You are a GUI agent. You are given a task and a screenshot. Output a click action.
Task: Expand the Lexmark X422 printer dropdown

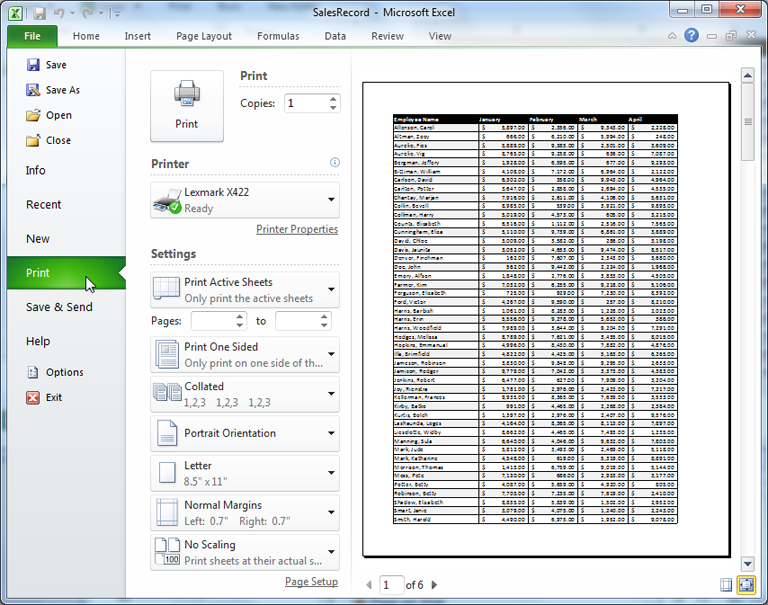tap(331, 200)
